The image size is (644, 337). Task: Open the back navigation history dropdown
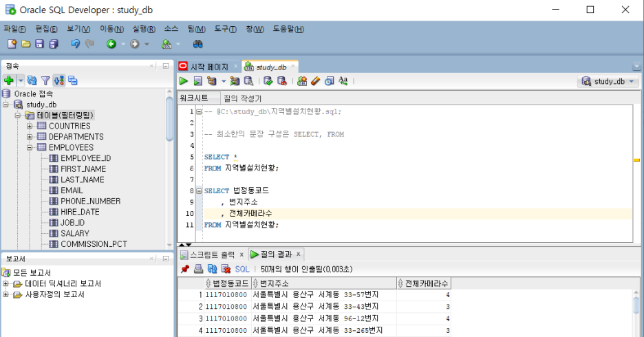point(122,44)
